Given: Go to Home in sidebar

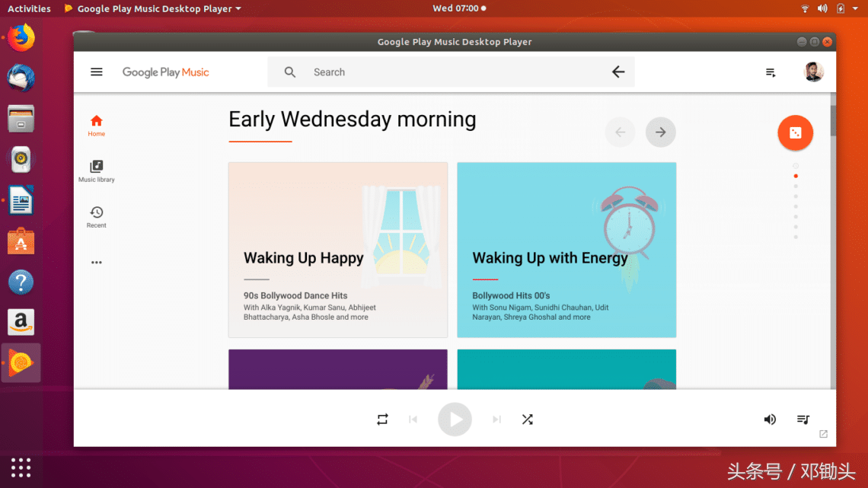Looking at the screenshot, I should pos(97,126).
